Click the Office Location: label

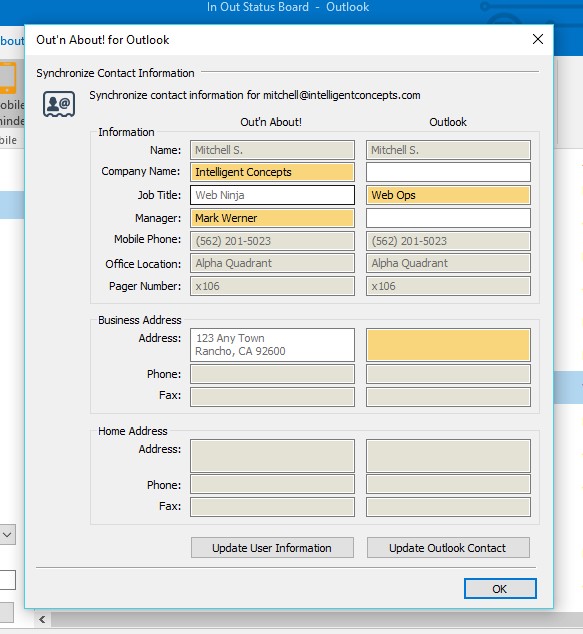click(143, 264)
